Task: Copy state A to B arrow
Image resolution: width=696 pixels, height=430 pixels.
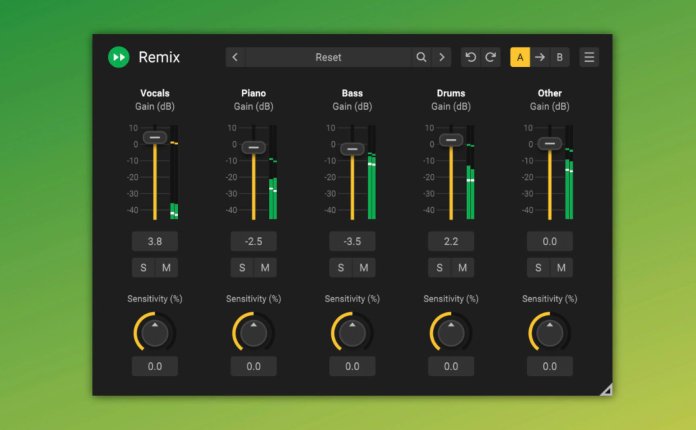Action: (540, 57)
